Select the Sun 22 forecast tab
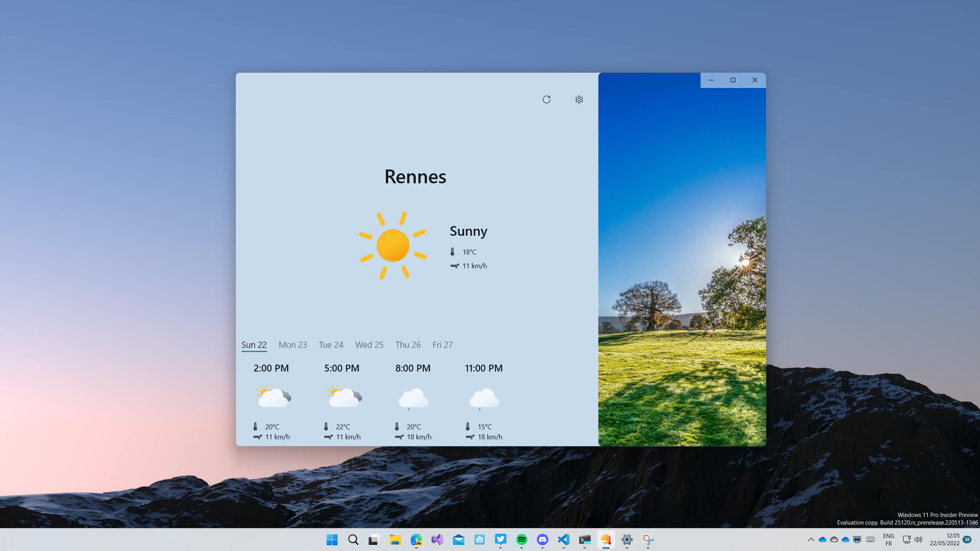The width and height of the screenshot is (980, 551). click(254, 345)
